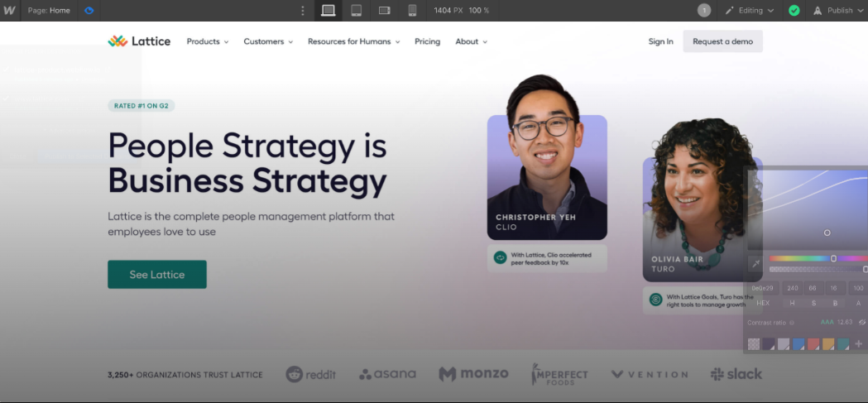868x403 pixels.
Task: Pick the eyedropper tool in color picker
Action: (x=755, y=264)
